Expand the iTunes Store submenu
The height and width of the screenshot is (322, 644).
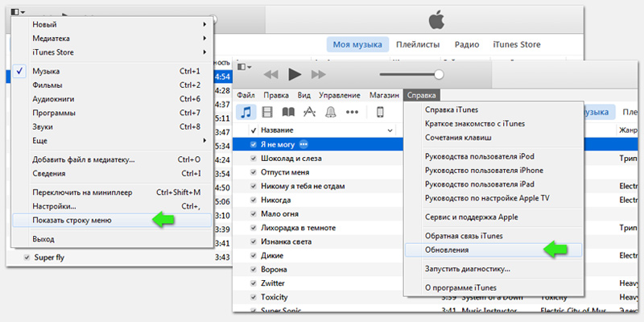tap(113, 52)
